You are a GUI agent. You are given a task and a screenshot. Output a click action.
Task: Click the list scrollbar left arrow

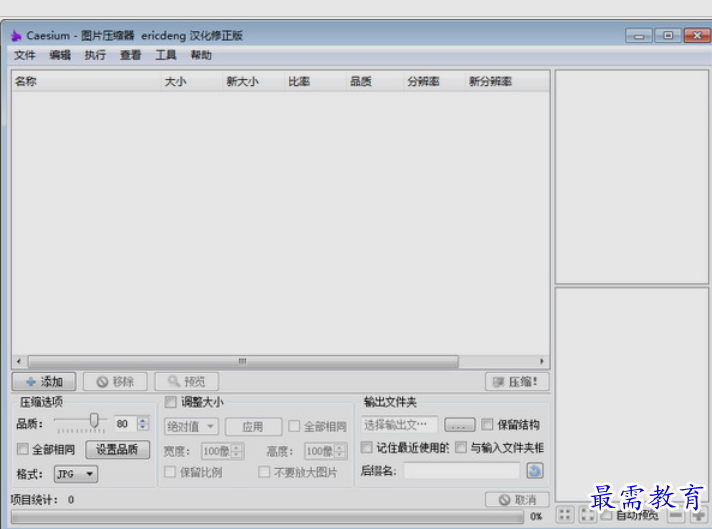(19, 361)
